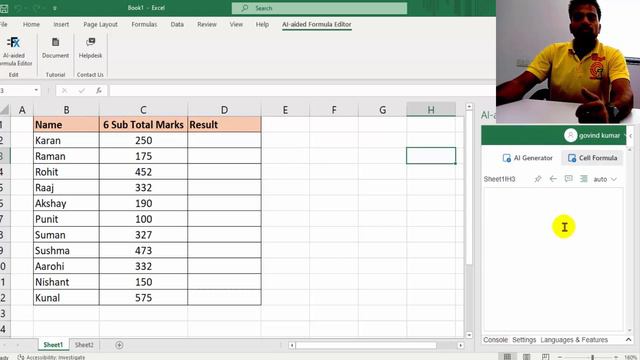Click the Cancel formula X icon
This screenshot has height=360, width=640.
coord(64,91)
